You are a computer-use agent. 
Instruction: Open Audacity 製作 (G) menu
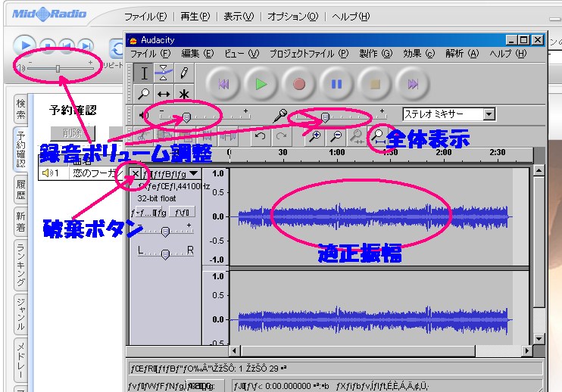point(376,54)
